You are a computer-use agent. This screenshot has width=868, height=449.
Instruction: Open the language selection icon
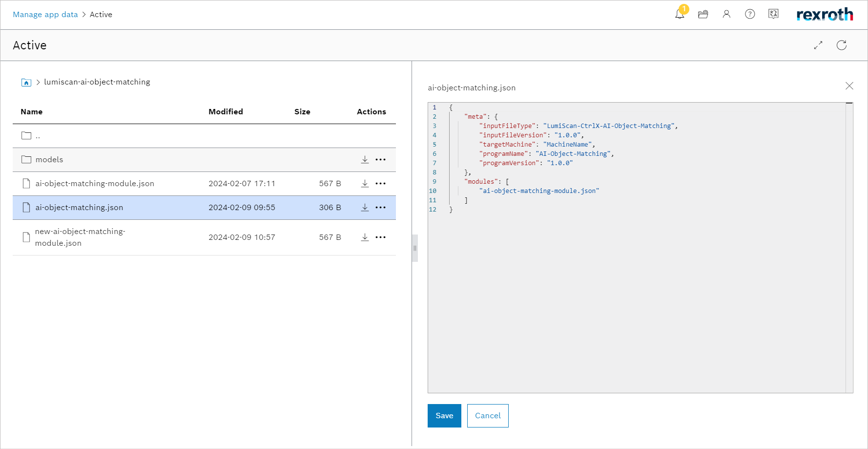click(x=773, y=14)
